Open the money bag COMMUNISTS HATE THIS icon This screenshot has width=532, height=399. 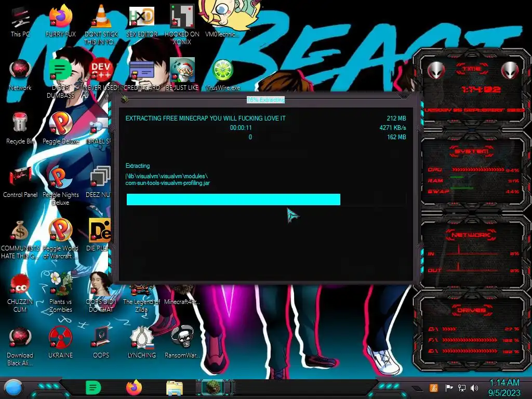[x=20, y=239]
